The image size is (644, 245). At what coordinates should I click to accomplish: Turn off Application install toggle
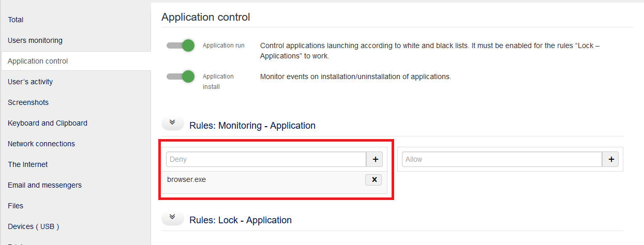pyautogui.click(x=181, y=76)
